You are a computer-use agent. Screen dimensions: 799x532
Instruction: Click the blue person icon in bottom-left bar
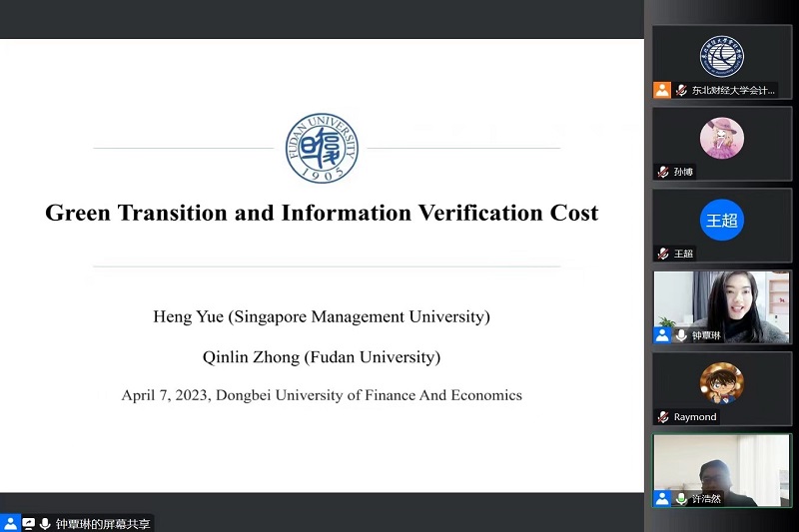[10, 523]
